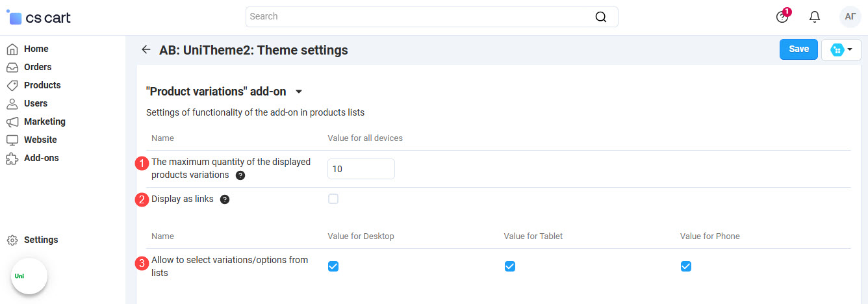
Task: Open Users menu item
Action: [x=36, y=103]
